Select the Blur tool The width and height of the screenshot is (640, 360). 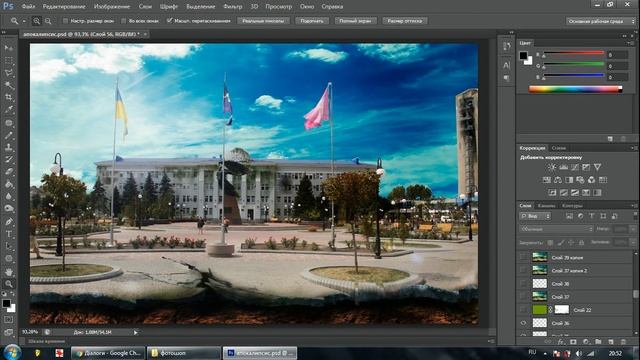(9, 196)
